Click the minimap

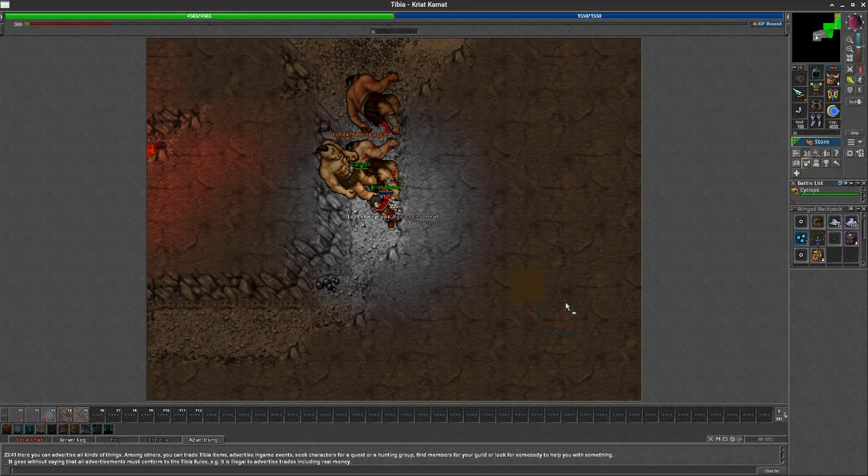point(816,37)
